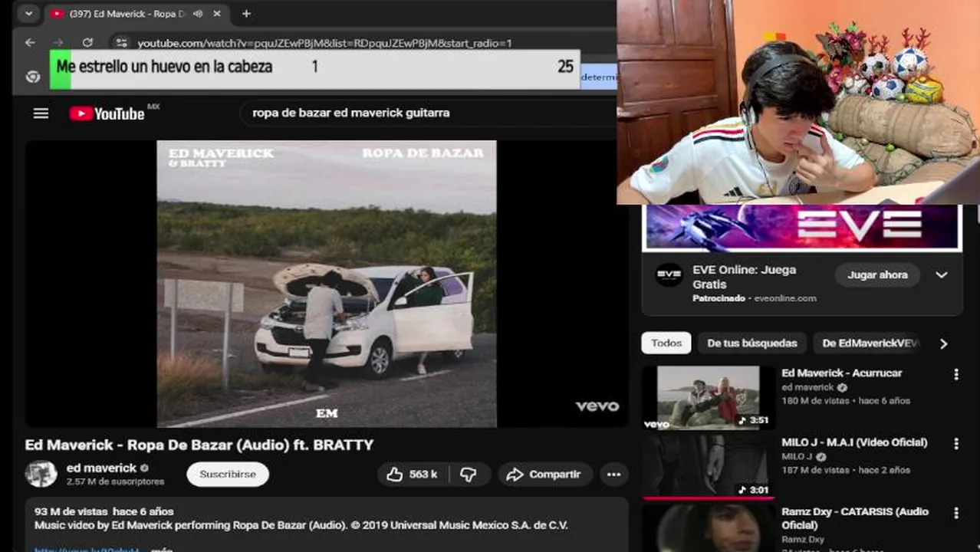980x552 pixels.
Task: Open ed maverick channel avatar
Action: coord(41,474)
